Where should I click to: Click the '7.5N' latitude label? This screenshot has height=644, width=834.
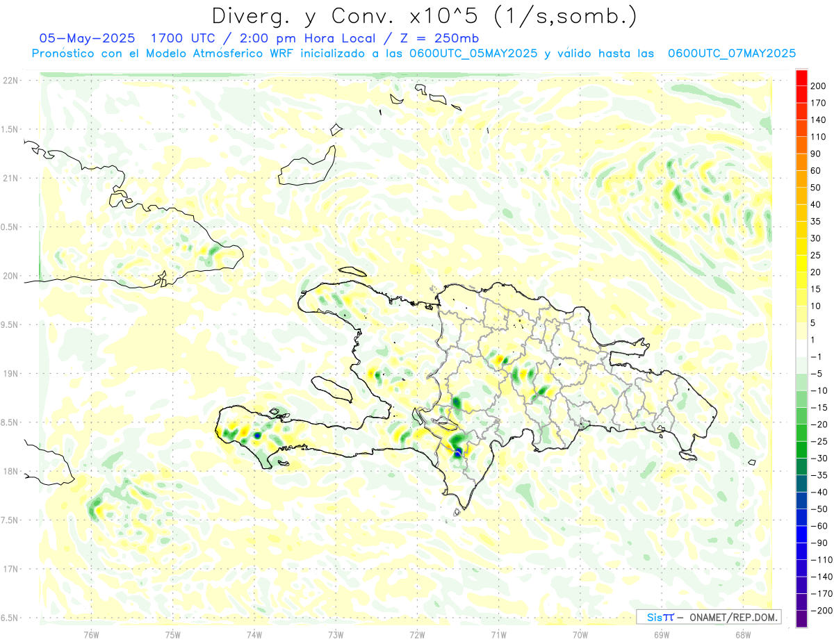point(10,520)
